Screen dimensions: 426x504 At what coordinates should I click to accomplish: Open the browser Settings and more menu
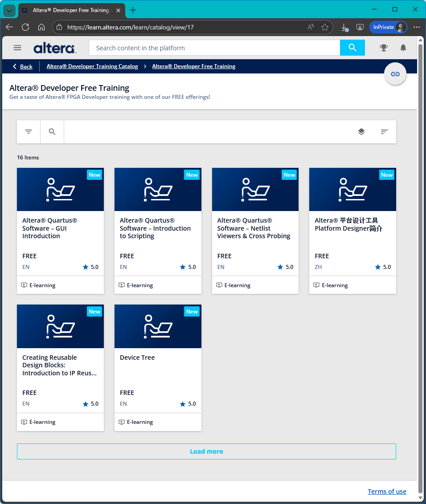(x=416, y=27)
